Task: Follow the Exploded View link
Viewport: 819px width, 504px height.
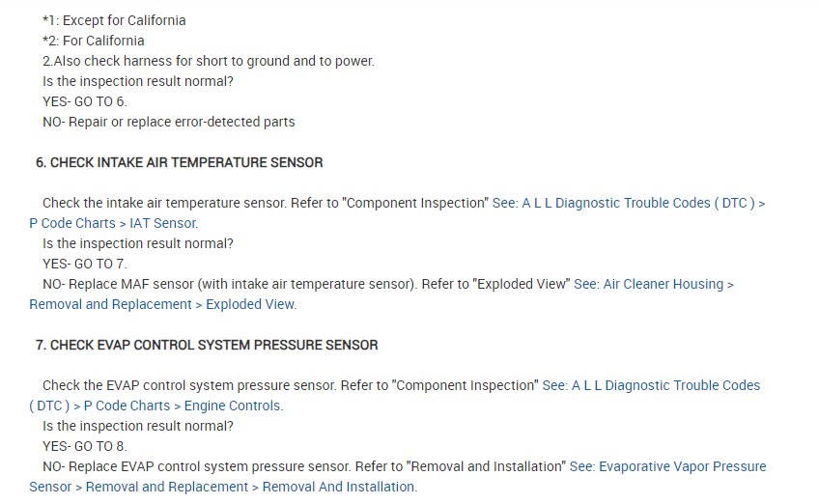Action: coord(250,304)
